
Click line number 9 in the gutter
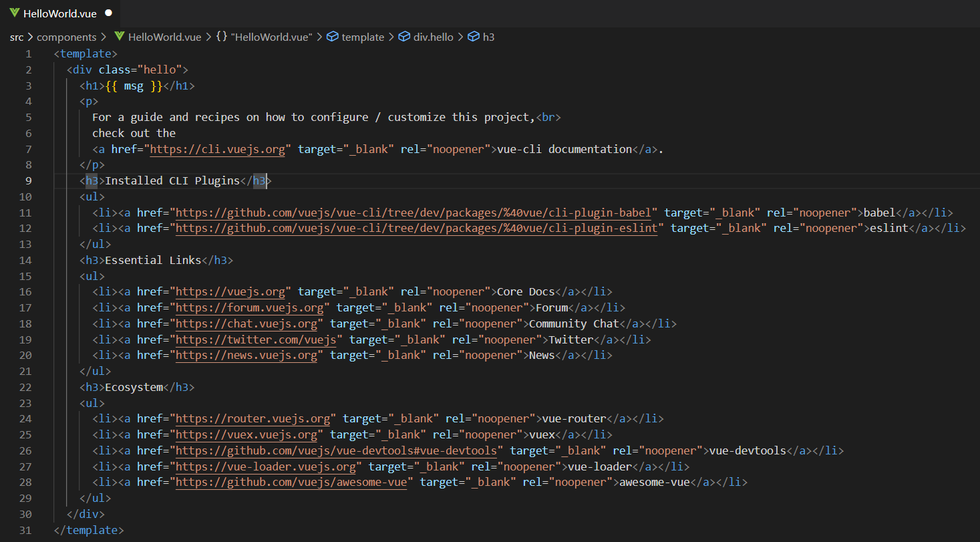point(28,180)
